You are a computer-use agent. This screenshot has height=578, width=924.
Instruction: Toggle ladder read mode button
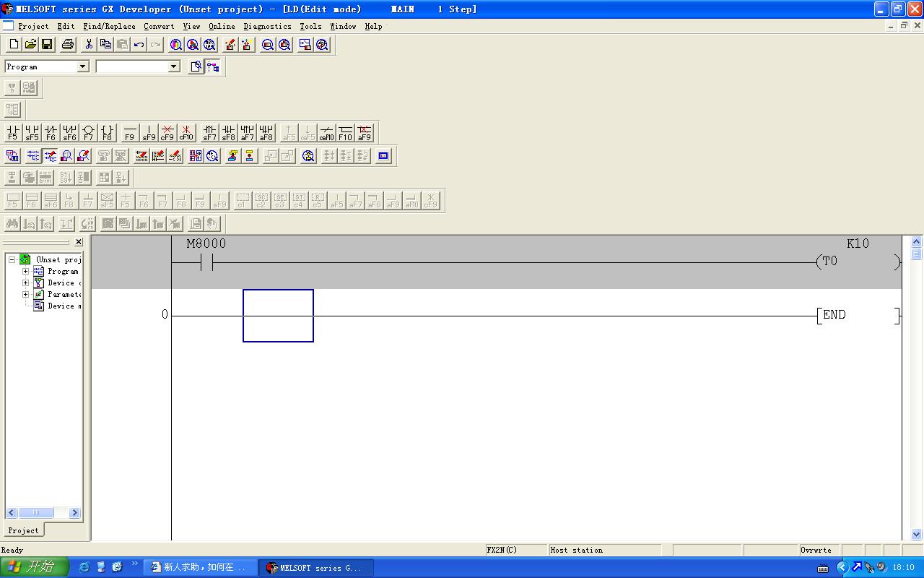(x=33, y=156)
